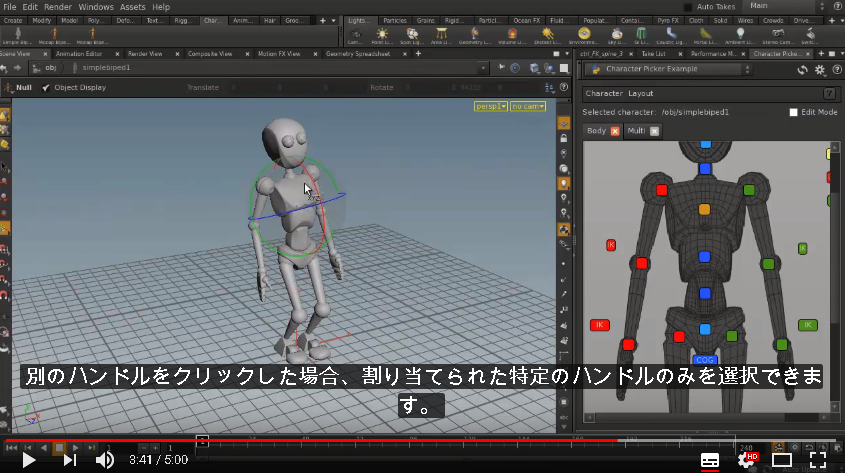Click the Sky Light shelf tool
The width and height of the screenshot is (845, 473).
(x=616, y=36)
